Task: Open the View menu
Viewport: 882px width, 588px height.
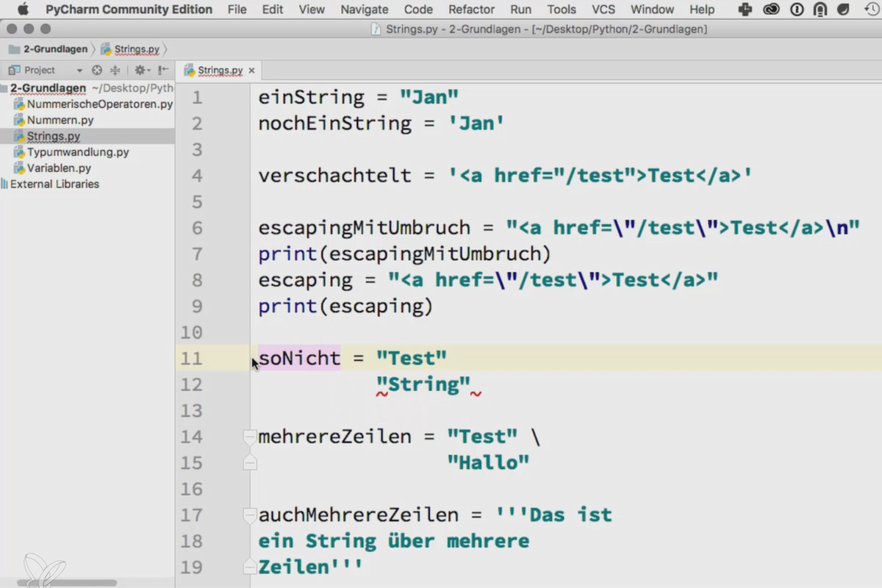Action: tap(312, 10)
